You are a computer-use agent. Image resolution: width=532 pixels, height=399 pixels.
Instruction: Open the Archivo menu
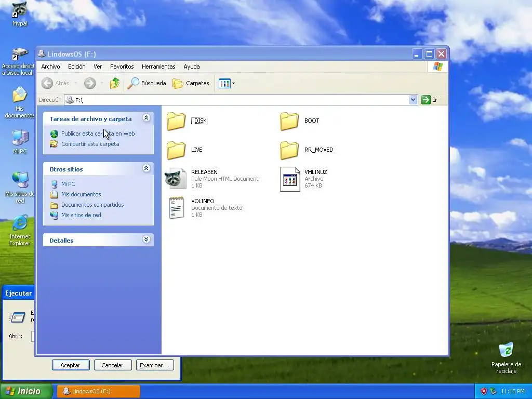pyautogui.click(x=50, y=66)
